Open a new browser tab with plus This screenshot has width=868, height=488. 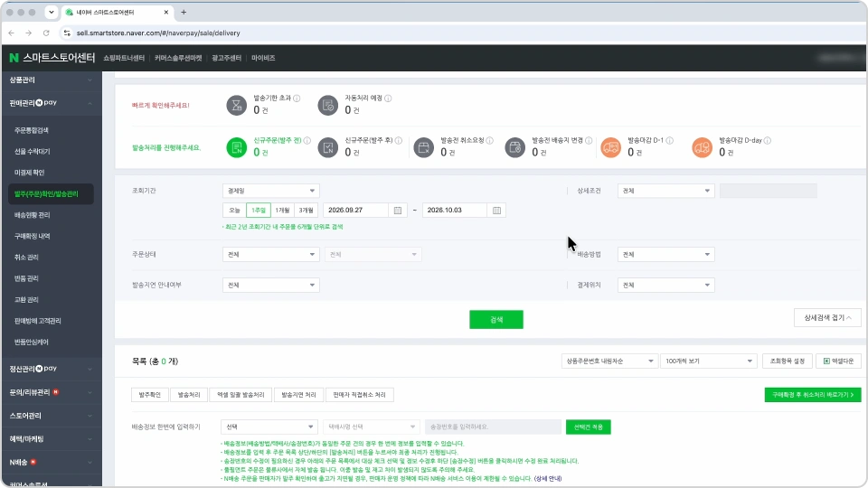(184, 12)
